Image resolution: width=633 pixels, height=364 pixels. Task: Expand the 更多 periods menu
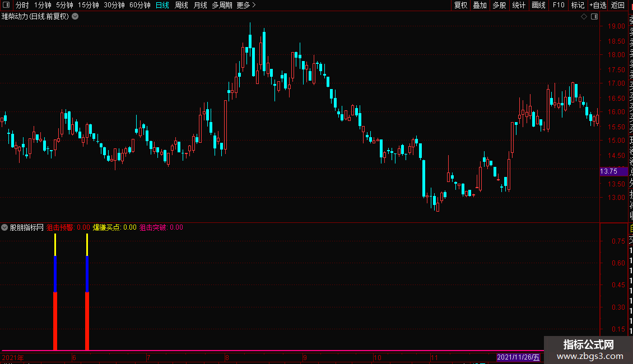coord(246,5)
